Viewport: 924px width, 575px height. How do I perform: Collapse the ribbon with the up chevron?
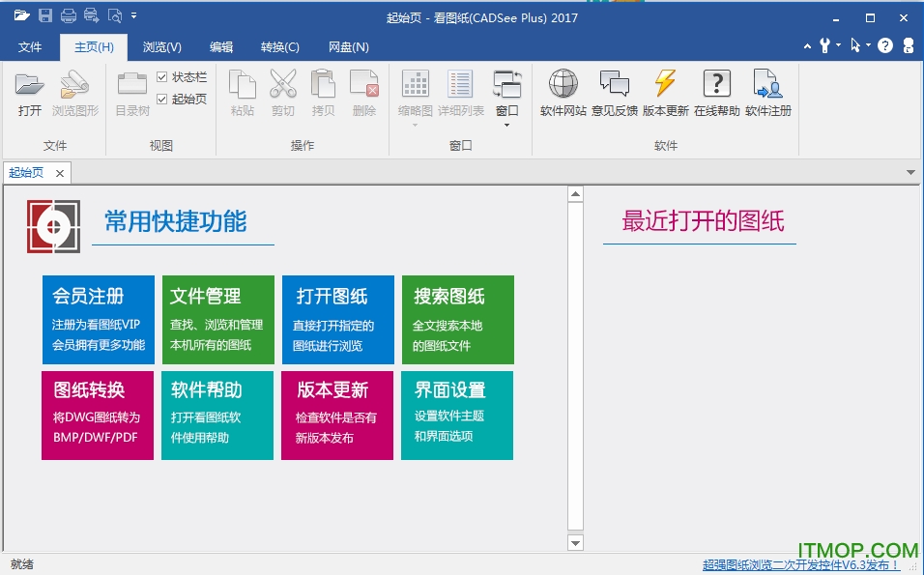[807, 46]
